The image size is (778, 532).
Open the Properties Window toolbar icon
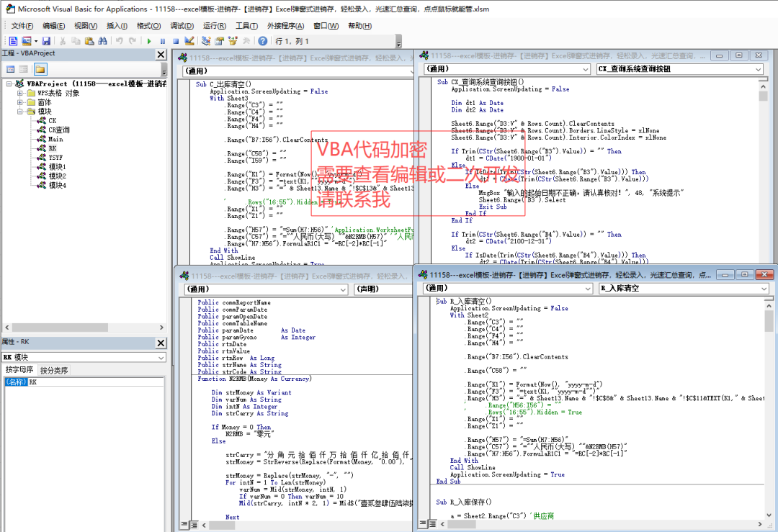pyautogui.click(x=219, y=41)
